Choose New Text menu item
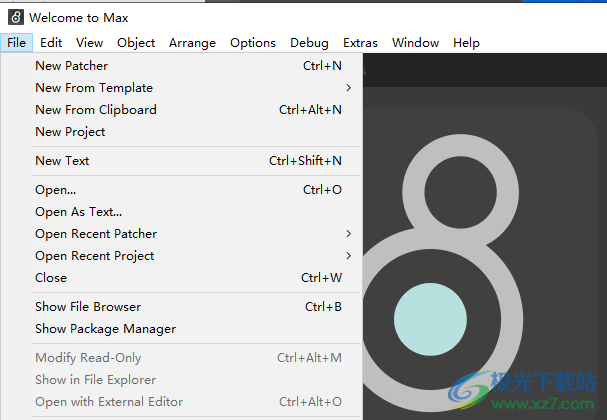607x420 pixels. pyautogui.click(x=62, y=161)
